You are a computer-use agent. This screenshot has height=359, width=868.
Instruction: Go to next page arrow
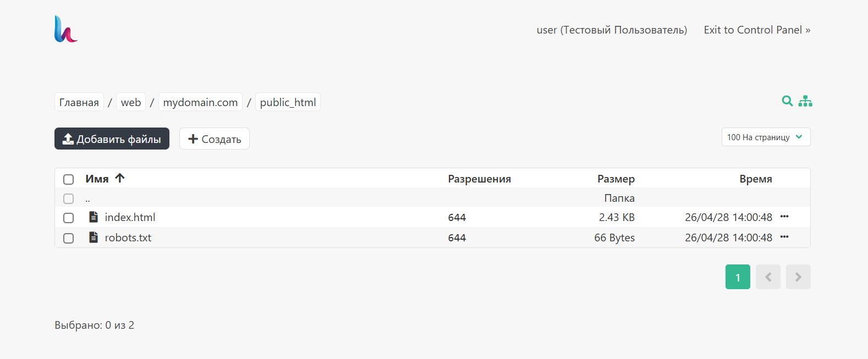(x=798, y=277)
